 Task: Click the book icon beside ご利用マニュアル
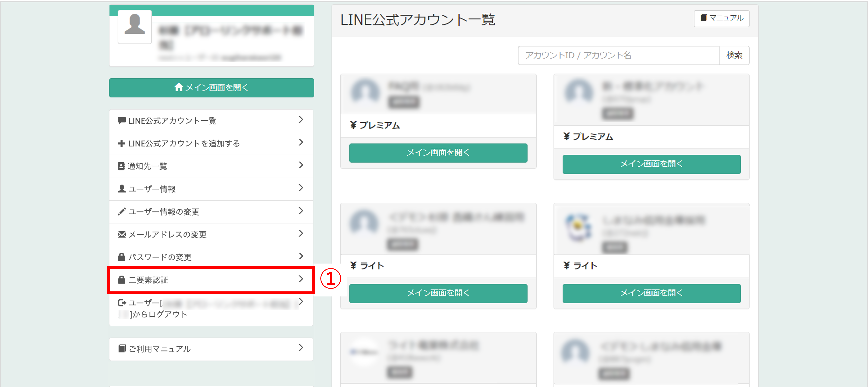pos(122,349)
